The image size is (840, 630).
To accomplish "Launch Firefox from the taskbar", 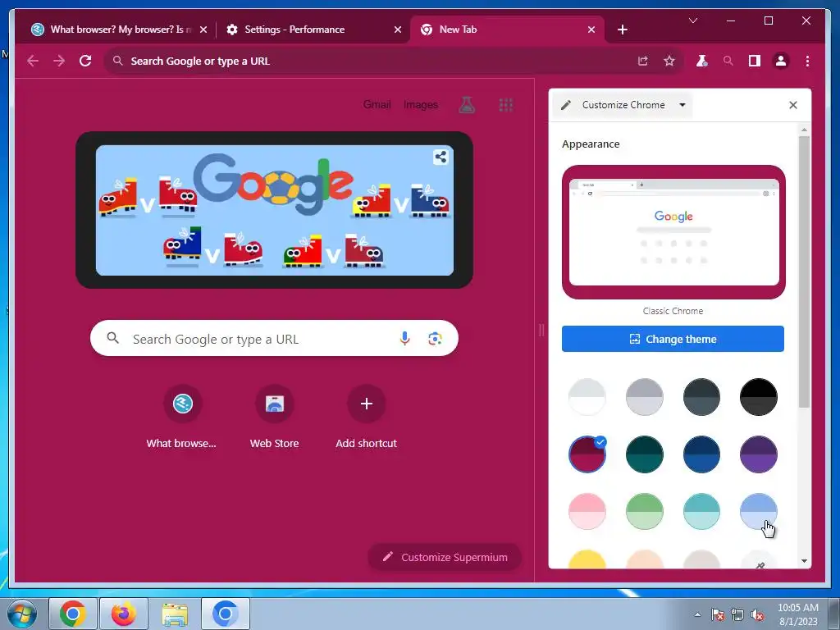I will click(x=124, y=614).
